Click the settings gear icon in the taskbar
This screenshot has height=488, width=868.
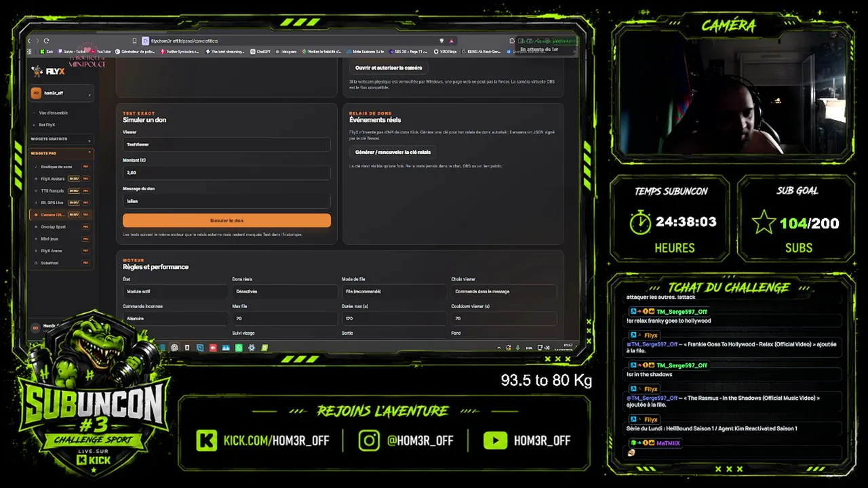[252, 348]
